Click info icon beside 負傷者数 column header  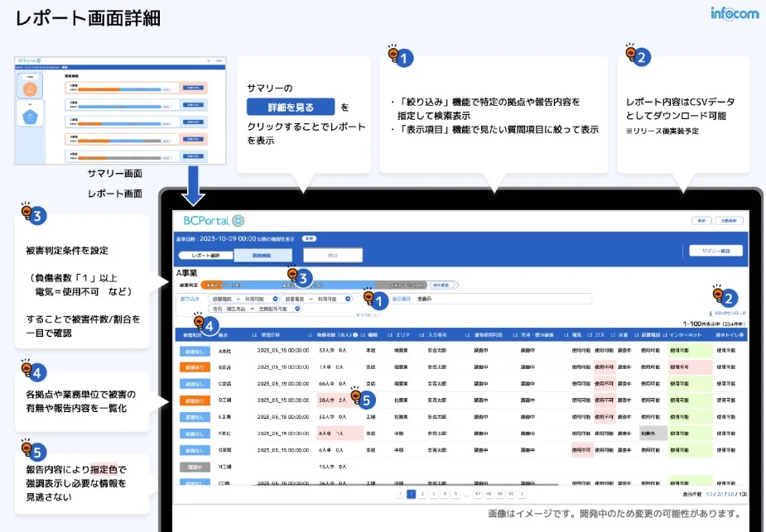(355, 335)
